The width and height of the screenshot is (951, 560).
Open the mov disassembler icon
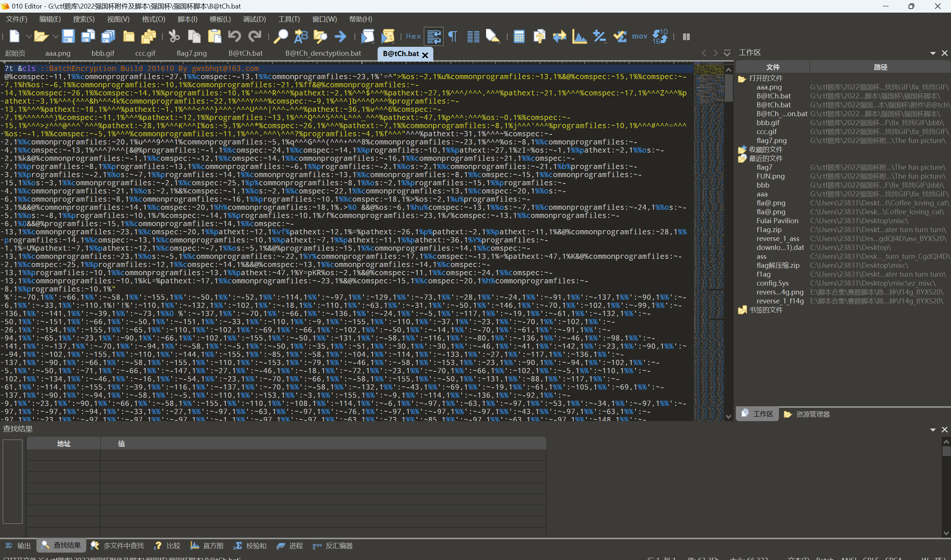(x=640, y=36)
